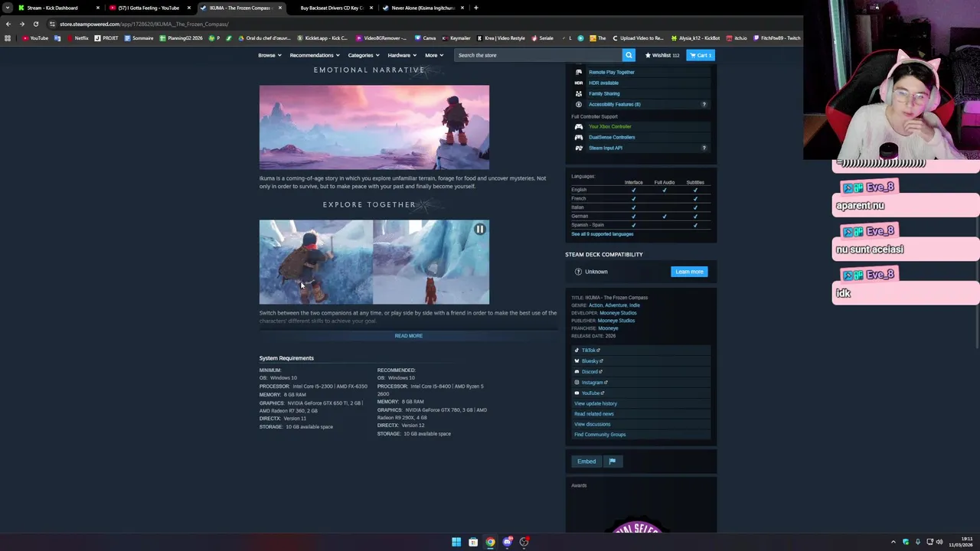This screenshot has height=551, width=980.
Task: Open the Canva bookmark
Action: [426, 38]
